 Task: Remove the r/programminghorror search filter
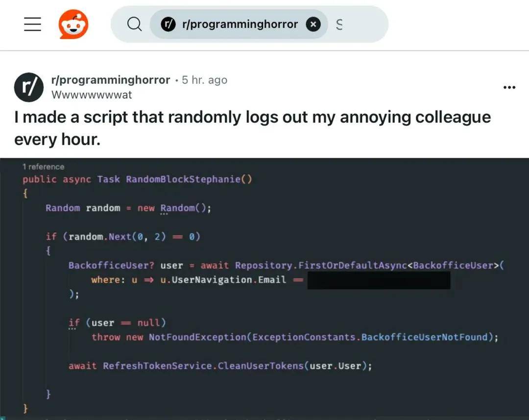click(313, 24)
